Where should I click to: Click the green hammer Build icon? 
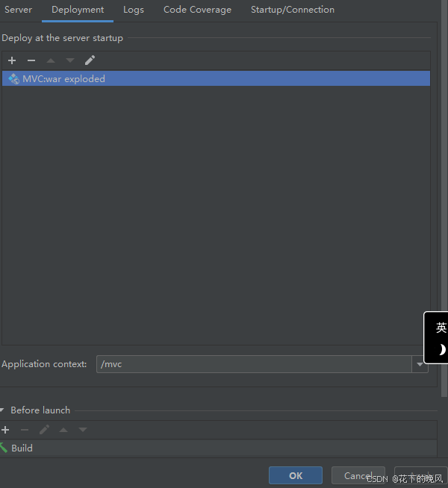(x=4, y=448)
